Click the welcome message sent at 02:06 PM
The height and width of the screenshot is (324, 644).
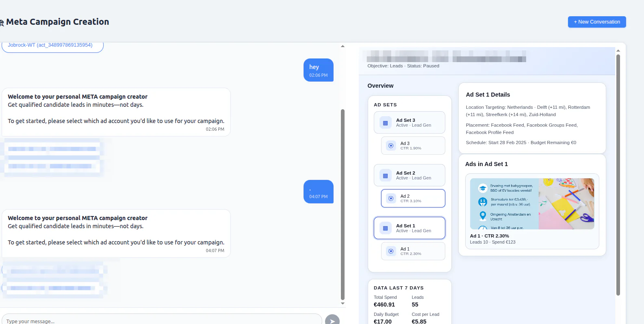tap(116, 112)
